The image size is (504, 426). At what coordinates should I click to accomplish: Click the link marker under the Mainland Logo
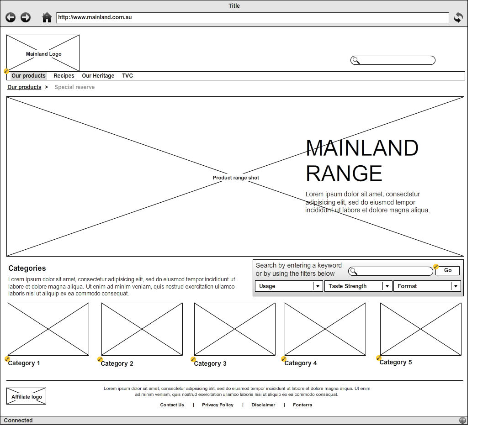pos(6,71)
